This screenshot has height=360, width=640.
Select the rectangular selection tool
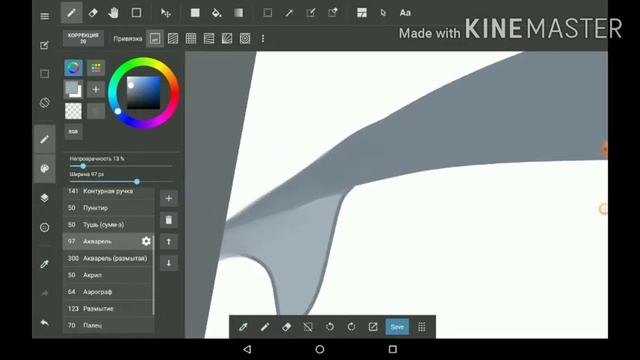click(268, 13)
